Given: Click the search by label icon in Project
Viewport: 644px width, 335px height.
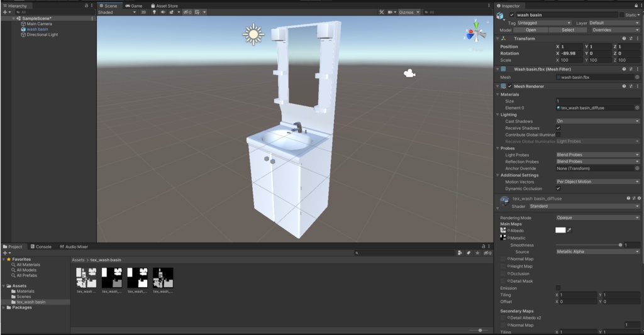Looking at the screenshot, I should point(469,253).
